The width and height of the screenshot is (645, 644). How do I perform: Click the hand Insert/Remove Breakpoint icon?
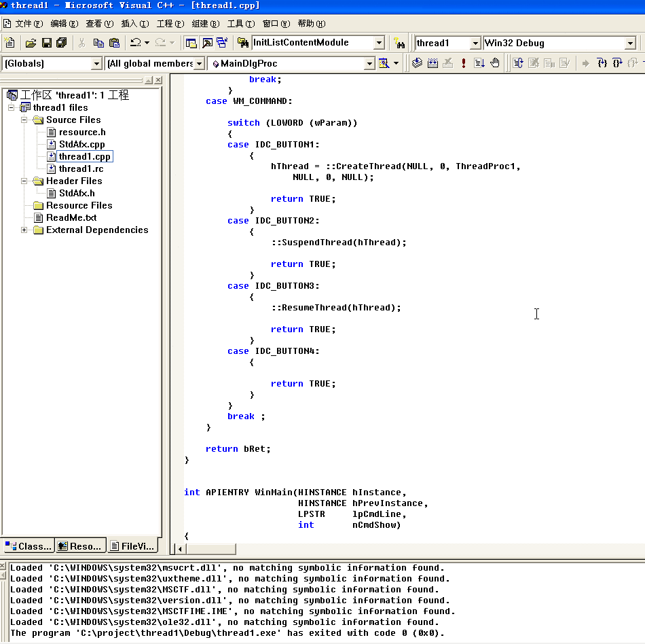495,63
